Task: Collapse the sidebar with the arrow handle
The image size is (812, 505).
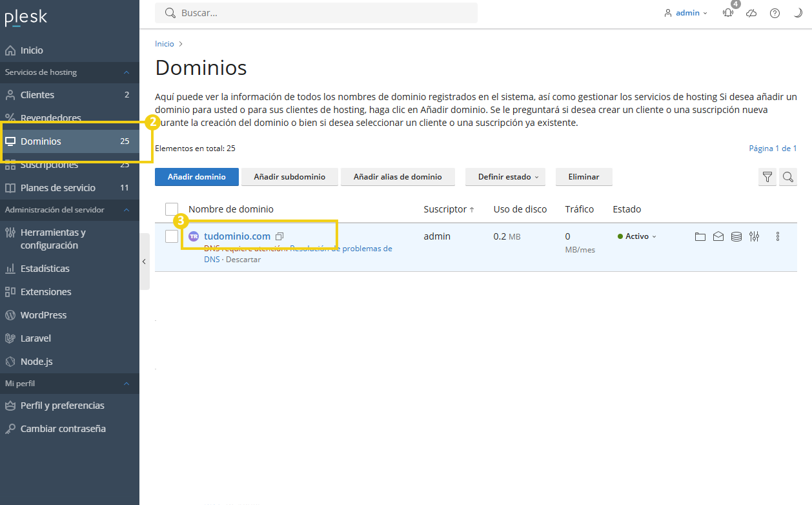Action: coord(144,262)
